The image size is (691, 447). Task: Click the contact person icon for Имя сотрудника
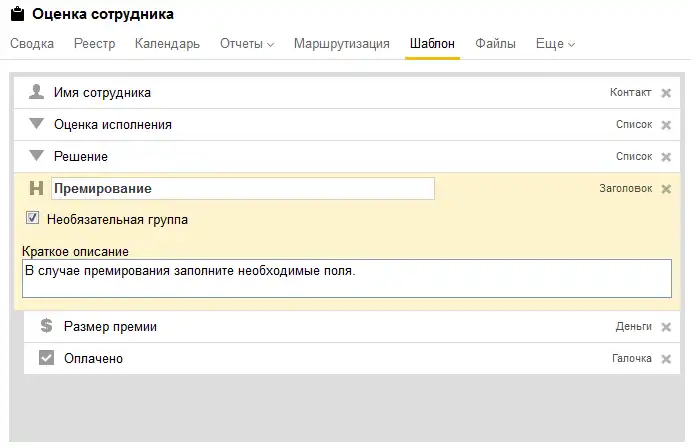tap(36, 92)
